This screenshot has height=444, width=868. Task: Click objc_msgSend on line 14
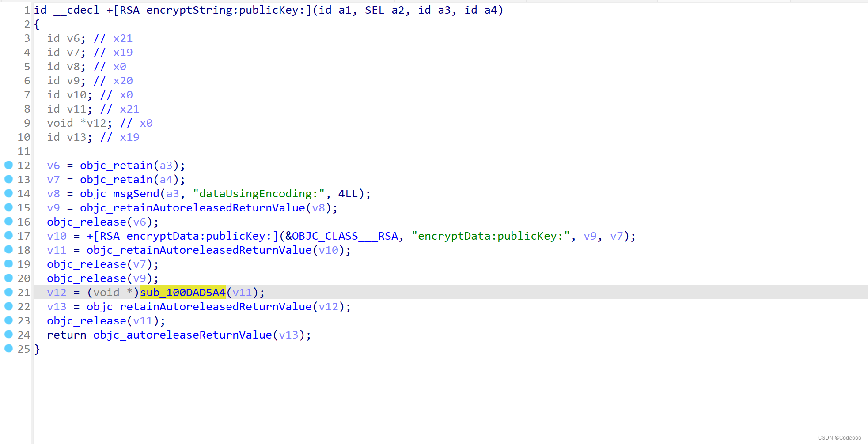tap(120, 194)
